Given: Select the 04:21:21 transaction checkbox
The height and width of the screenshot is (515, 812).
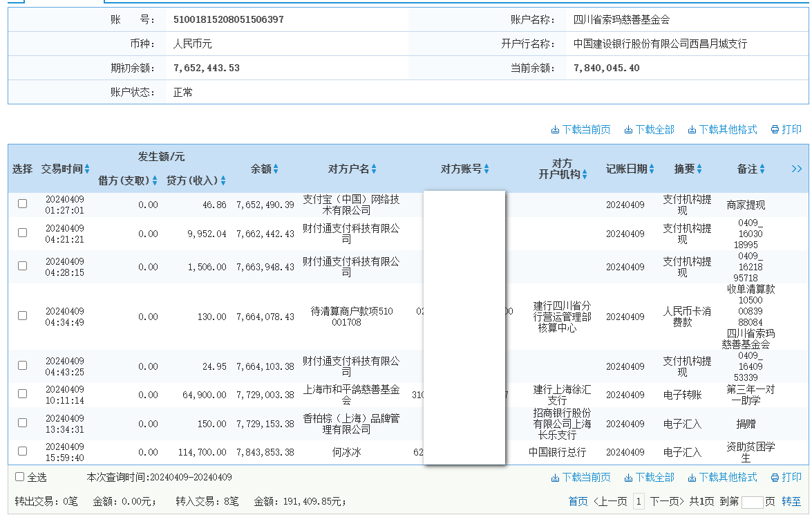Looking at the screenshot, I should [x=22, y=233].
